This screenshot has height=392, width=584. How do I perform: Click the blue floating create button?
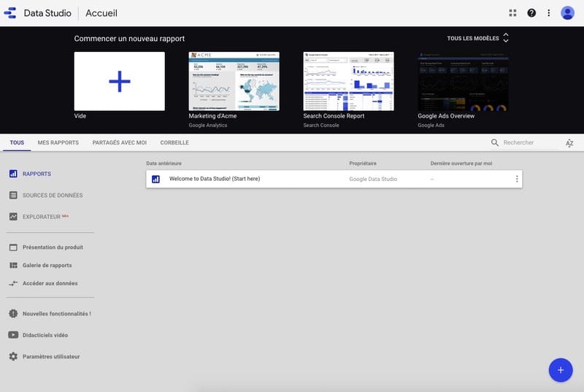560,370
